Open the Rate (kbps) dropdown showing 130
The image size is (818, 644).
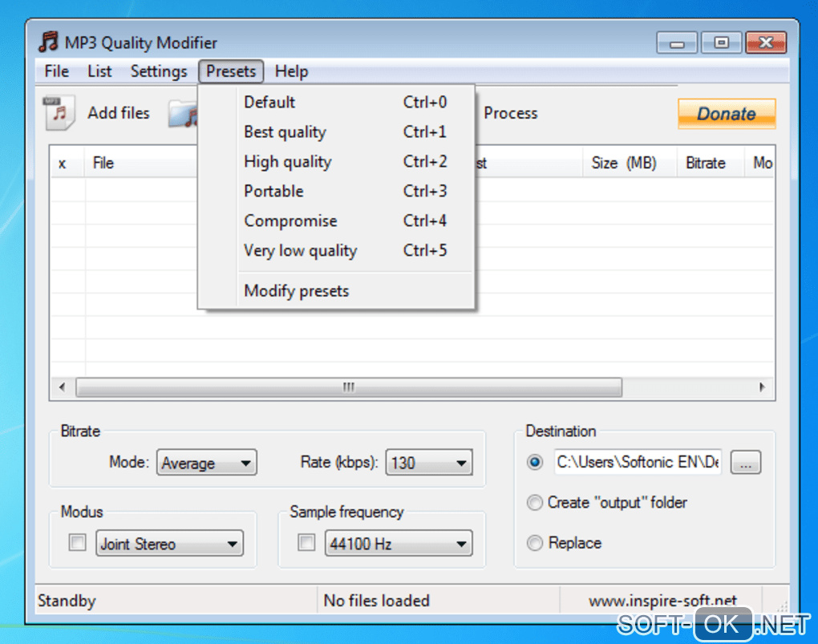point(429,463)
